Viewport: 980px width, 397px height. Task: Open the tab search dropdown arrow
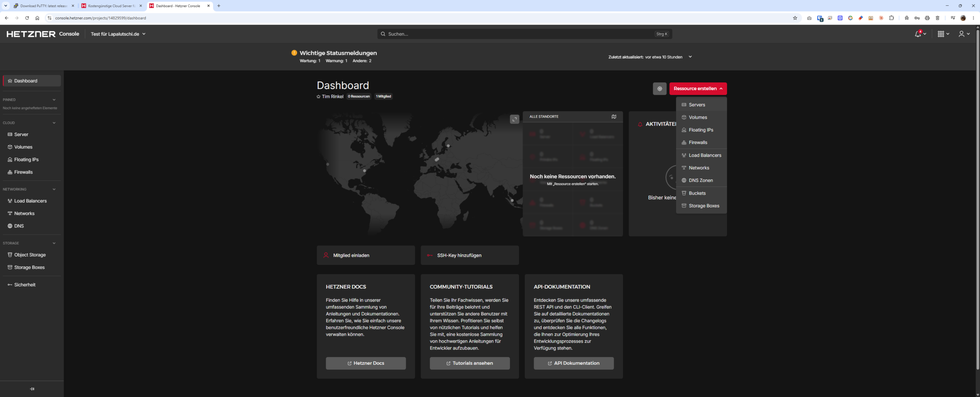[x=5, y=6]
